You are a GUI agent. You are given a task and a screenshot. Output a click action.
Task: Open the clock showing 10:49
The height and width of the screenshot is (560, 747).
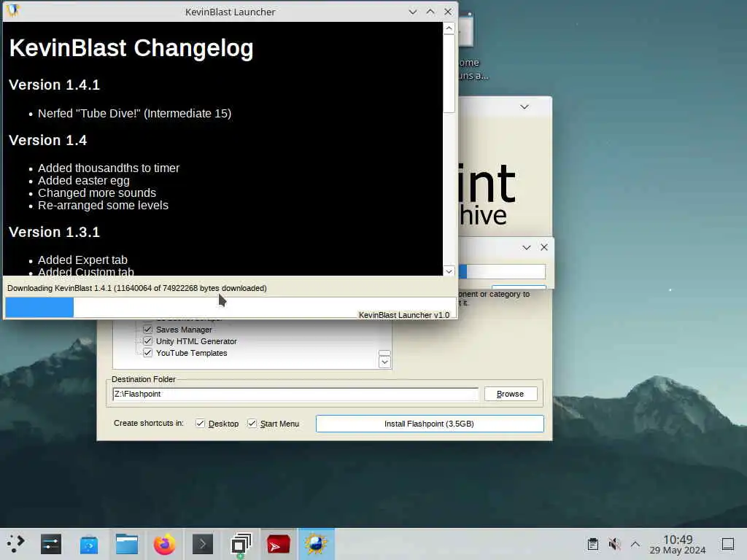[x=678, y=544]
